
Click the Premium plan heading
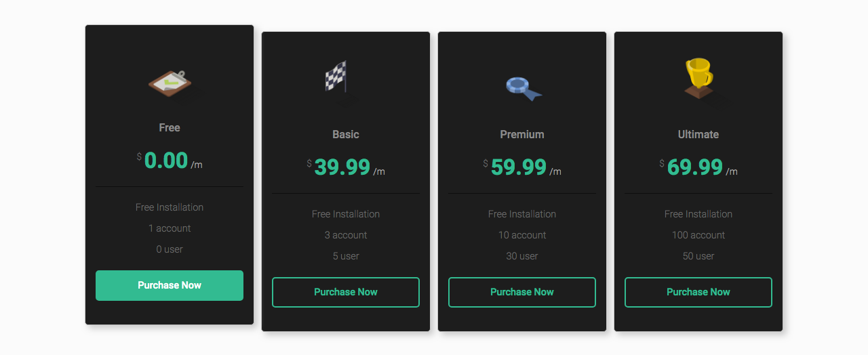tap(522, 134)
